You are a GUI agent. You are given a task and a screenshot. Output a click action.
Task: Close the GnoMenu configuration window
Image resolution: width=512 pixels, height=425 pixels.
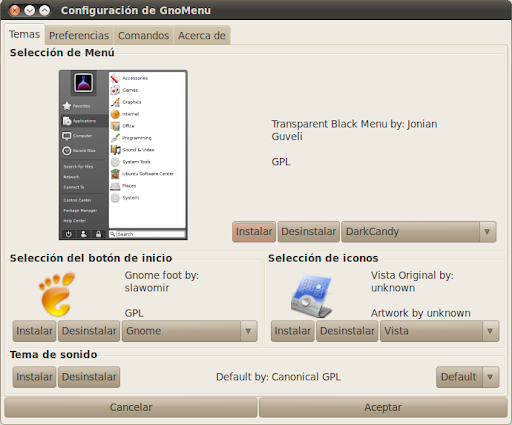pos(15,10)
